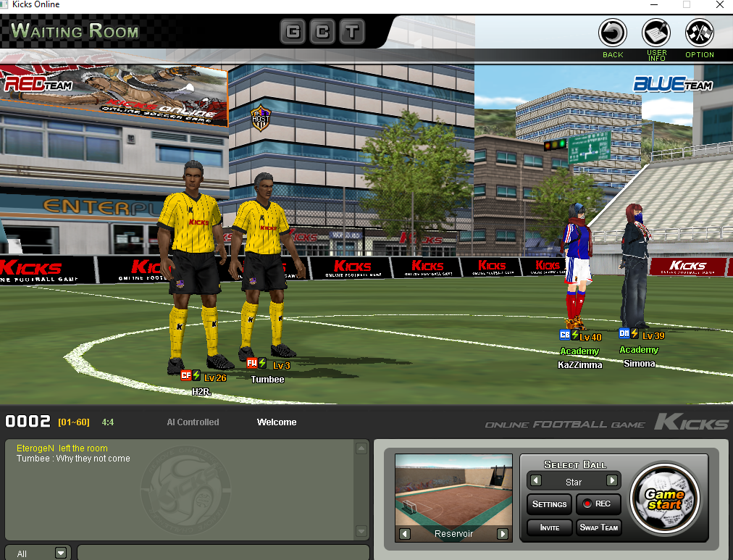Click the CB position badge of KaZZimma
Image resolution: width=733 pixels, height=560 pixels.
pos(565,335)
